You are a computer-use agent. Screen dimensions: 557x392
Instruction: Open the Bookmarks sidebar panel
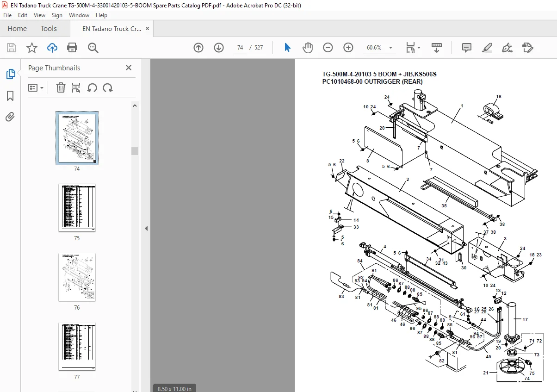pyautogui.click(x=10, y=96)
